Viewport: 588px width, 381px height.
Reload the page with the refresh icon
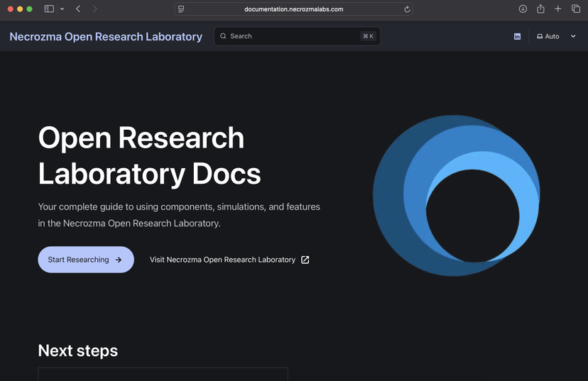407,9
